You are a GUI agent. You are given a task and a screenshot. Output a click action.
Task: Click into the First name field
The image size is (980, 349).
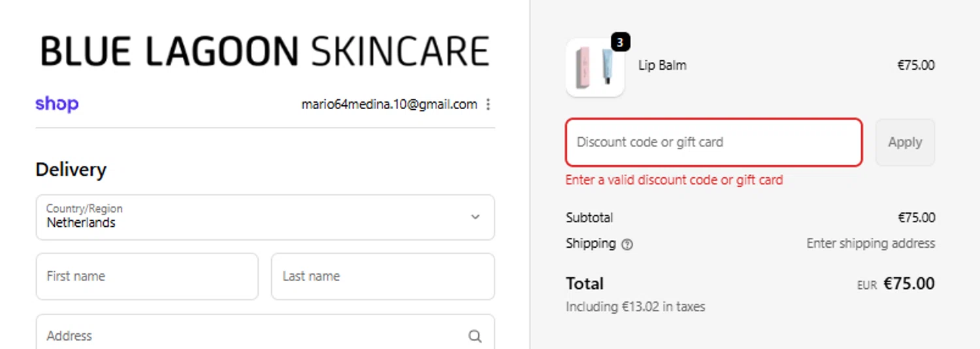[147, 276]
